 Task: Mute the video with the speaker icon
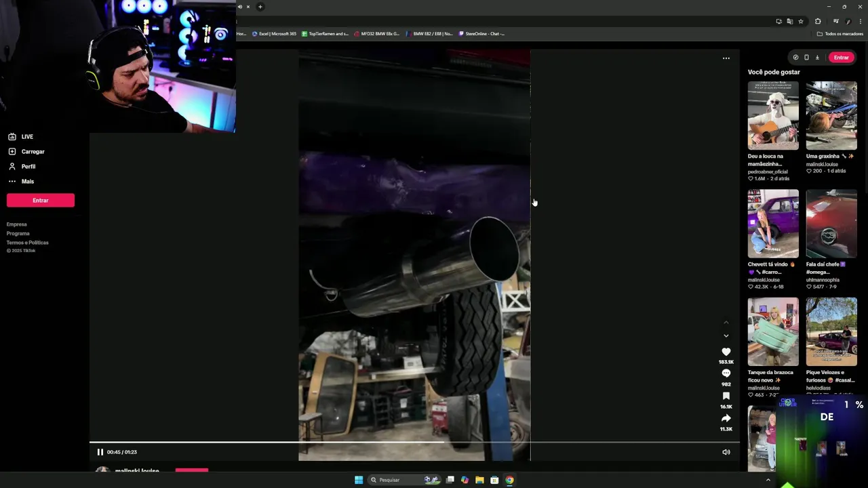(x=726, y=452)
